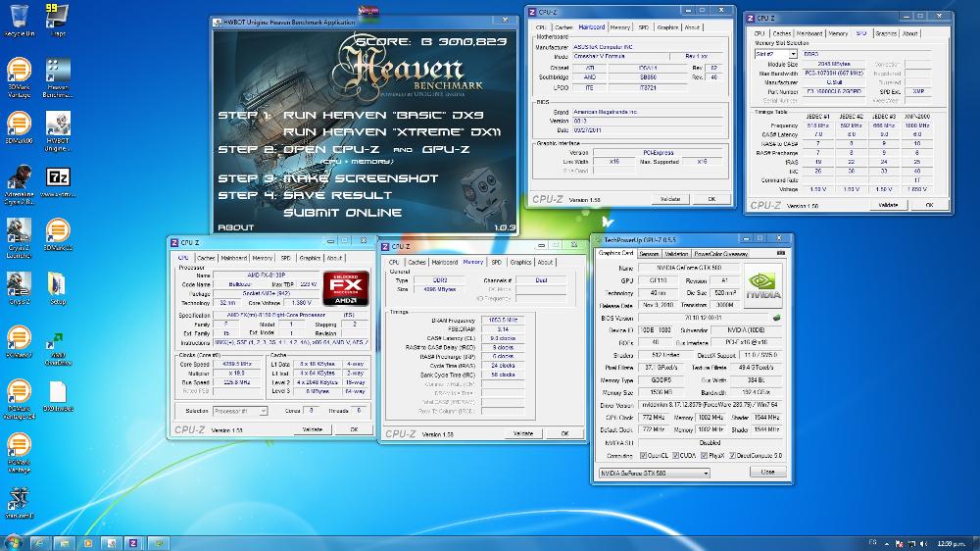Click the Close button in GPU-Z

[x=767, y=473]
